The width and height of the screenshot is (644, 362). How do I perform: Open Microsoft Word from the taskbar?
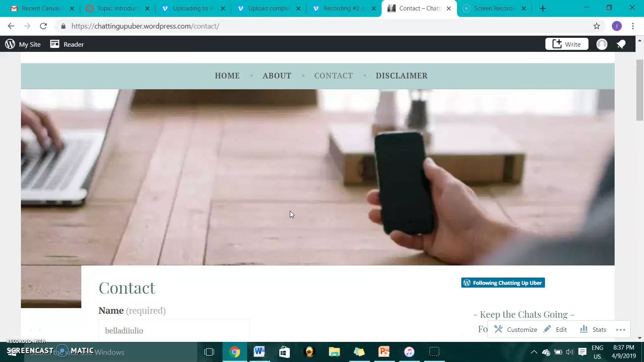259,352
